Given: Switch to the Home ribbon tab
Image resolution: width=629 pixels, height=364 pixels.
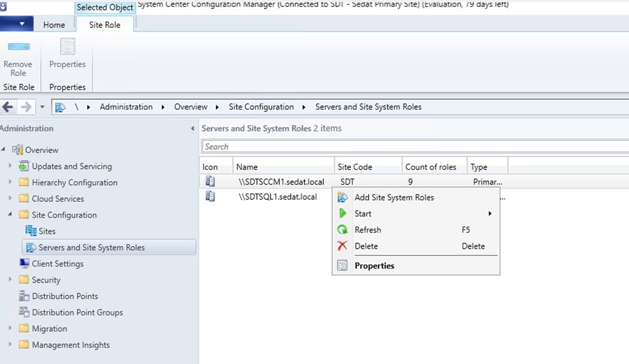Looking at the screenshot, I should click(x=54, y=25).
